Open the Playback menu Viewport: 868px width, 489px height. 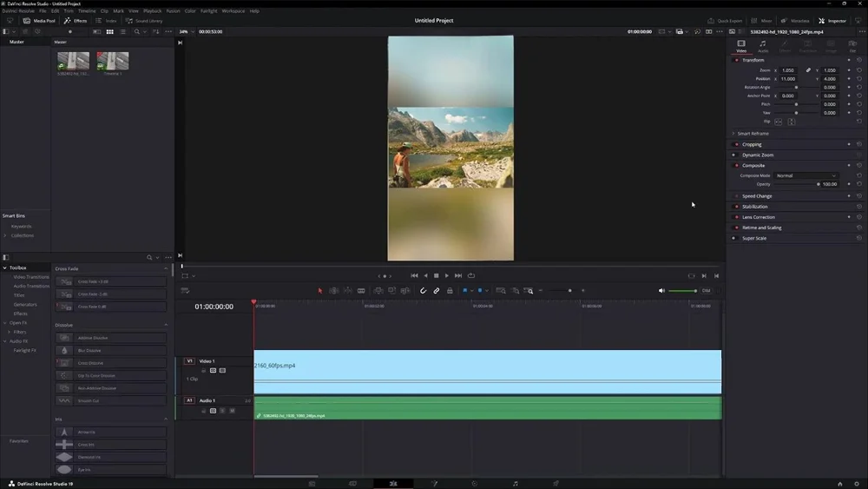tap(152, 10)
